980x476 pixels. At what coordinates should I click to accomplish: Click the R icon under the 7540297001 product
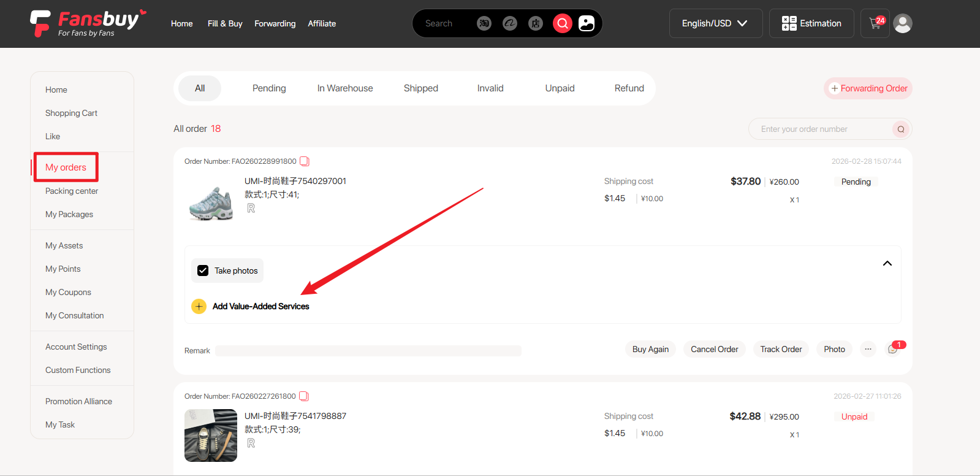coord(251,209)
